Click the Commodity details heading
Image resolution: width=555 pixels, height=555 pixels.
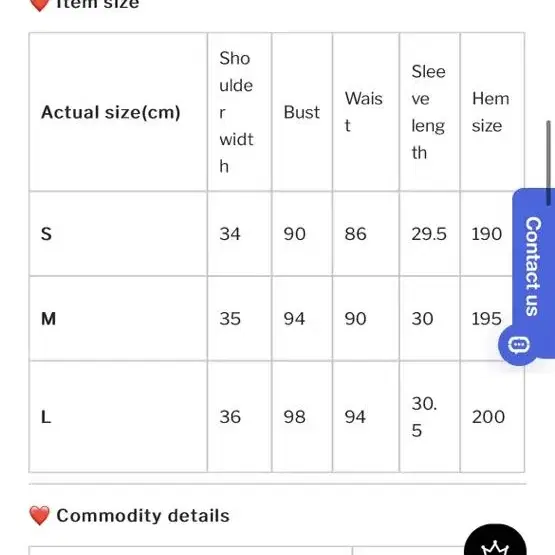[143, 515]
